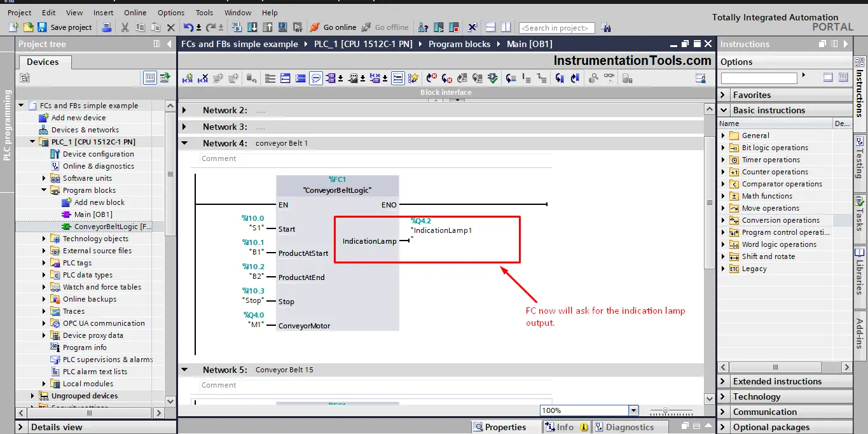Click the Accessible devices icon beside Go offline
Screen dimensions: 868x434
(x=424, y=27)
